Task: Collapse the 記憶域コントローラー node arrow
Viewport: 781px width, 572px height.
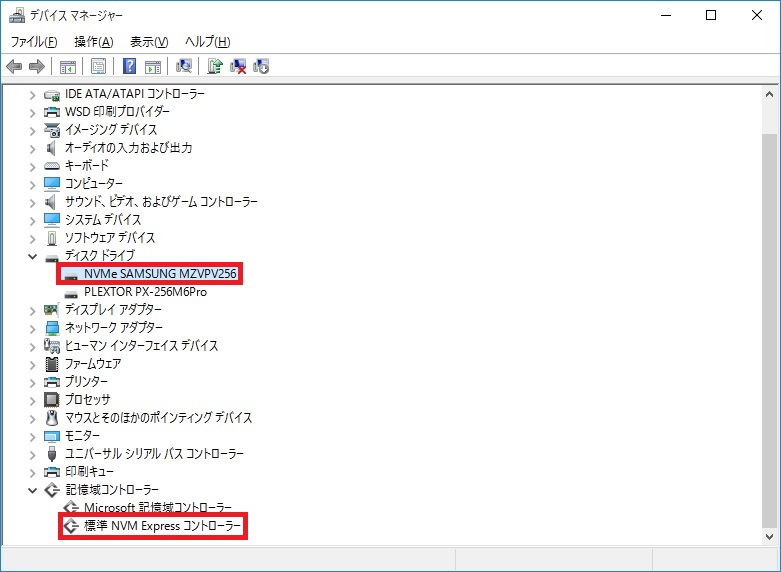Action: 32,490
